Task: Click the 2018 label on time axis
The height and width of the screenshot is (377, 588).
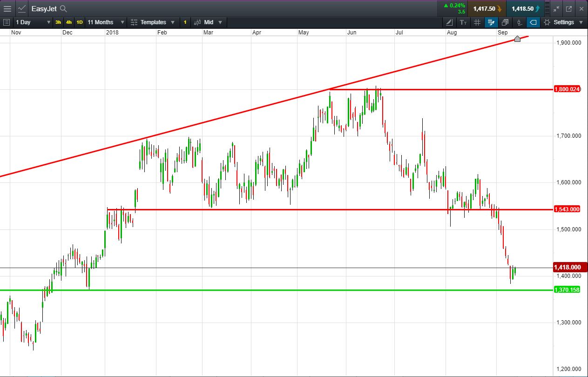Action: 112,32
